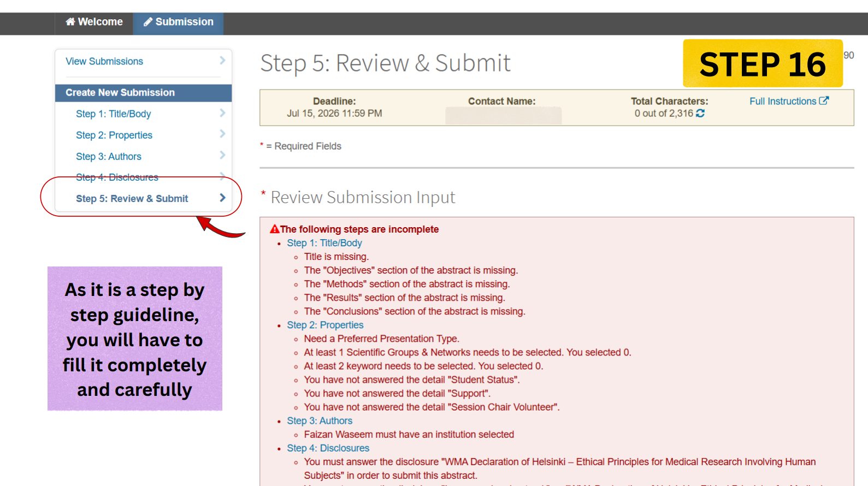This screenshot has height=486, width=868.
Task: Select 'At least 2 keyword' error text
Action: 423,366
